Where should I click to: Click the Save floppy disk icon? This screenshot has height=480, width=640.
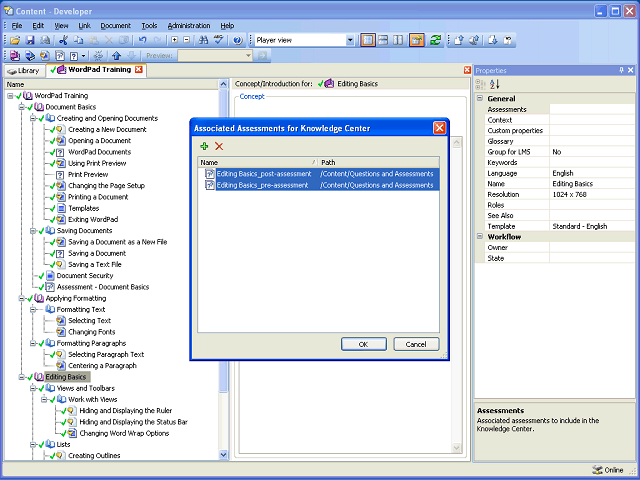click(30, 40)
